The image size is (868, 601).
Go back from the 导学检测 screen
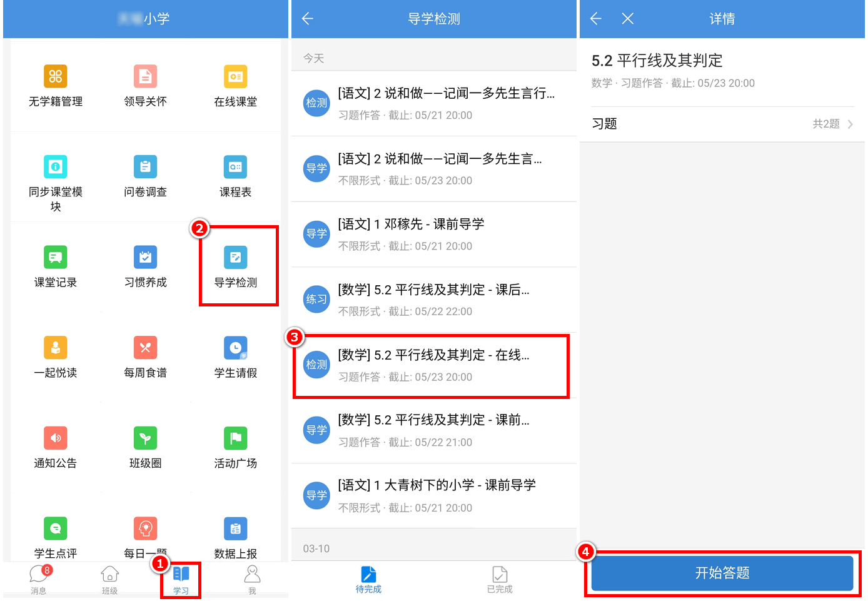[x=308, y=19]
